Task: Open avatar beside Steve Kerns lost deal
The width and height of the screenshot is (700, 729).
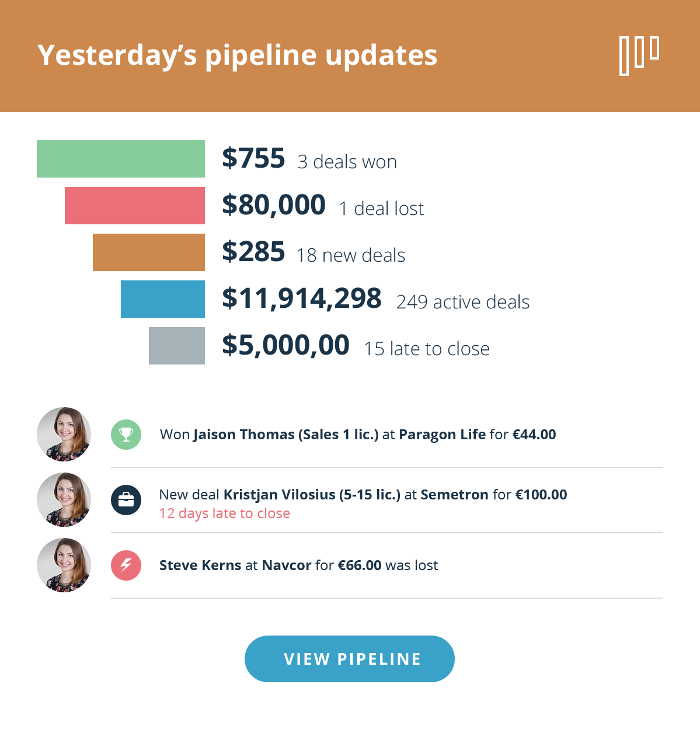Action: coord(64,565)
